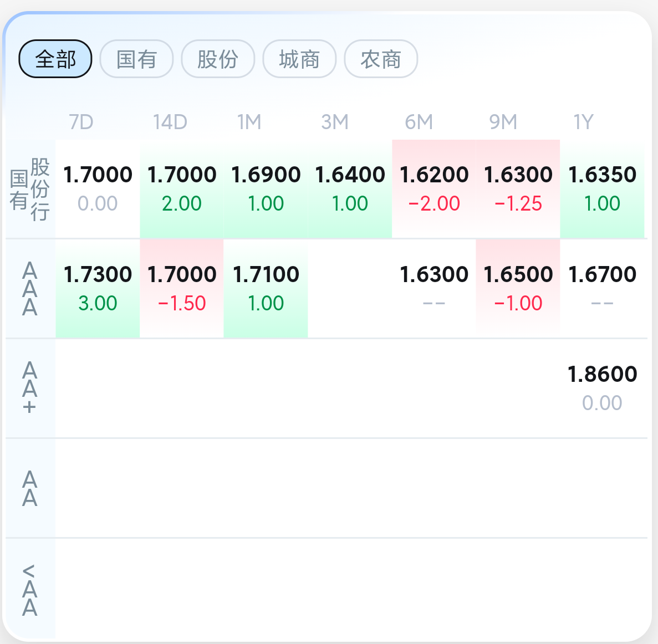The width and height of the screenshot is (658, 644).
Task: Click the <AA row label
Action: [x=29, y=589]
